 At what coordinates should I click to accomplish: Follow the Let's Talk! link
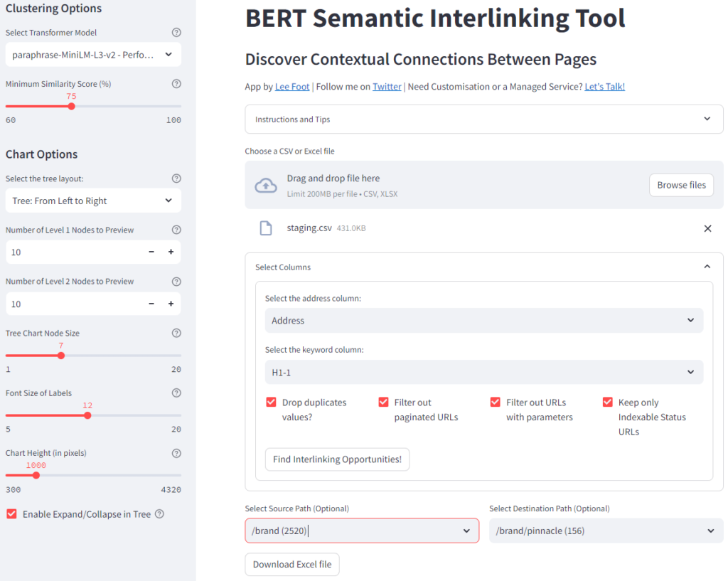[x=604, y=87]
